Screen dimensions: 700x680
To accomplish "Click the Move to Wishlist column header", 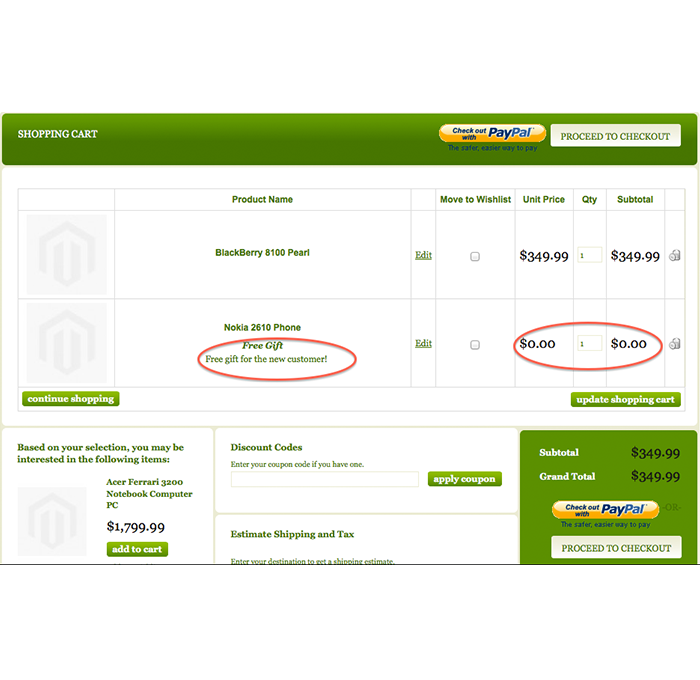I will 475,200.
